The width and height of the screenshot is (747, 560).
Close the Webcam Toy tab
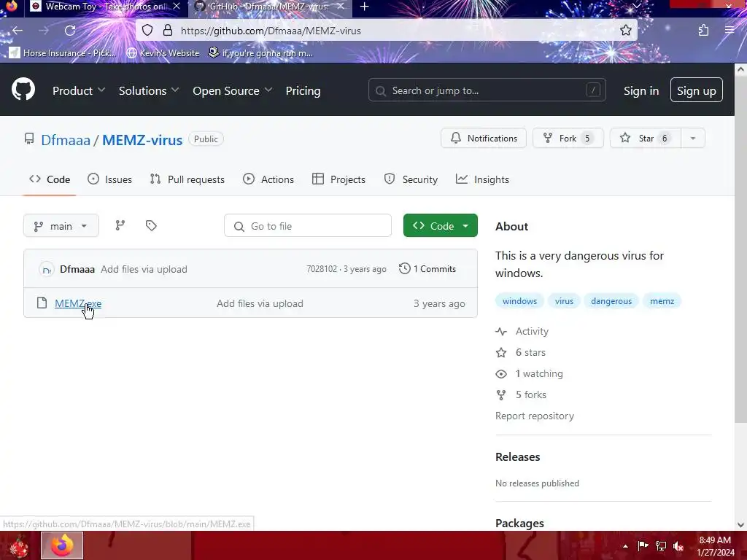point(177,6)
